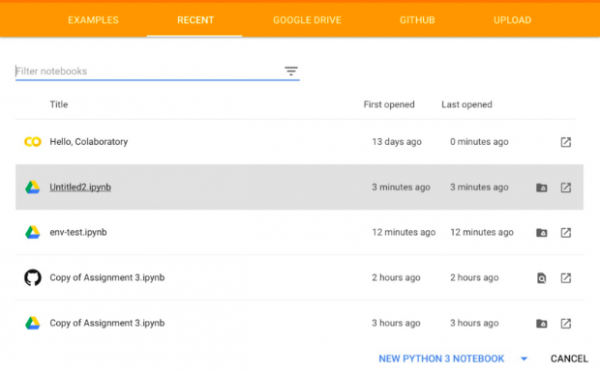The image size is (600, 373).
Task: Open env-test.ipynb in new tab icon
Action: tap(566, 233)
